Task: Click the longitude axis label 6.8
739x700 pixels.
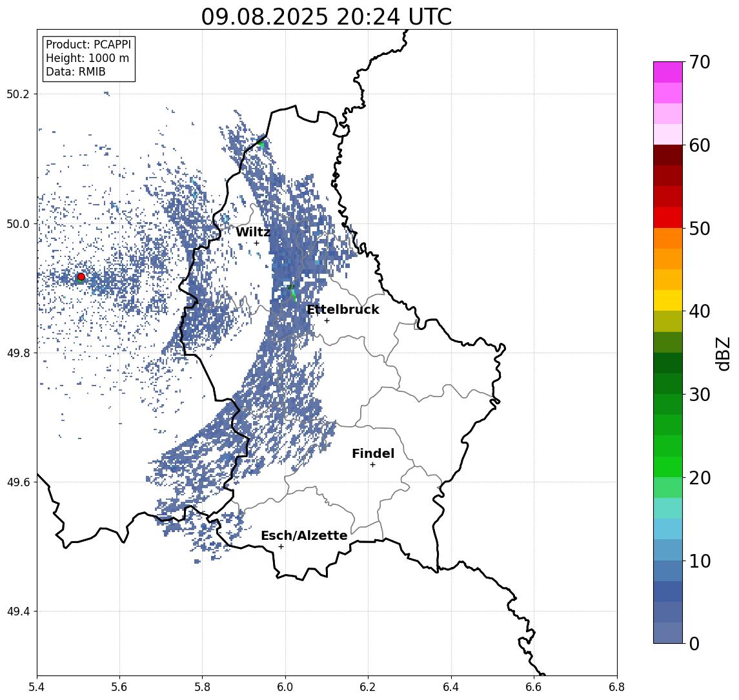Action: click(x=616, y=687)
